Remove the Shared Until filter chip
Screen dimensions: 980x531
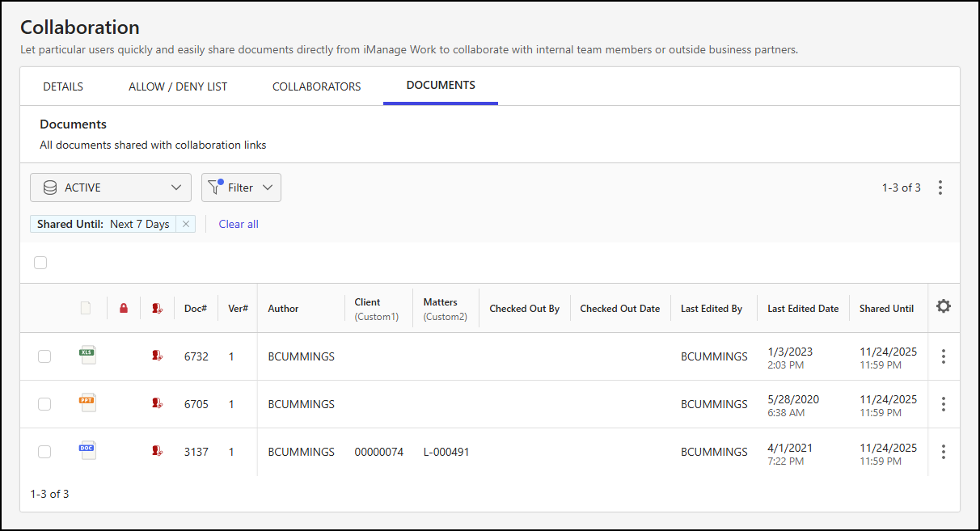(184, 224)
